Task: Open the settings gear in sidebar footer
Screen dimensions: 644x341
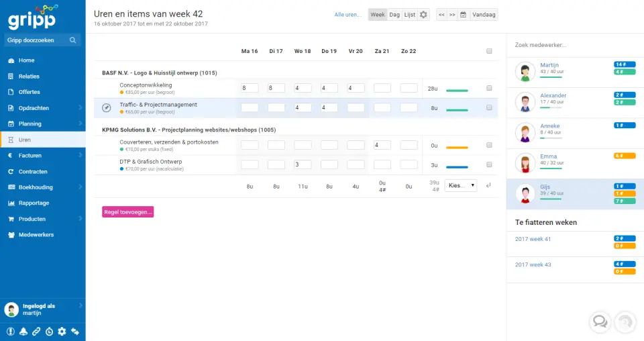Action: (62, 331)
